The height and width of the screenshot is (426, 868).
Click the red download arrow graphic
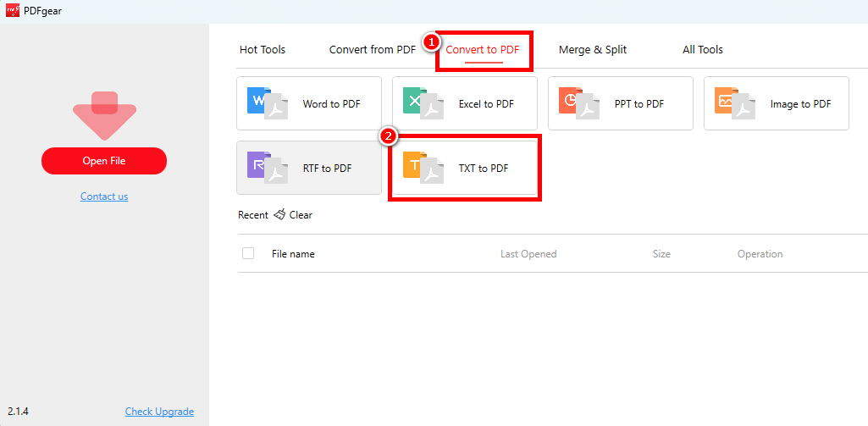tap(104, 115)
